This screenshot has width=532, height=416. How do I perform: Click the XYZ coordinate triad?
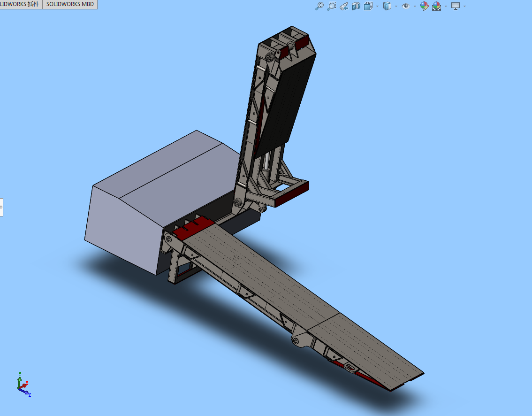24,385
